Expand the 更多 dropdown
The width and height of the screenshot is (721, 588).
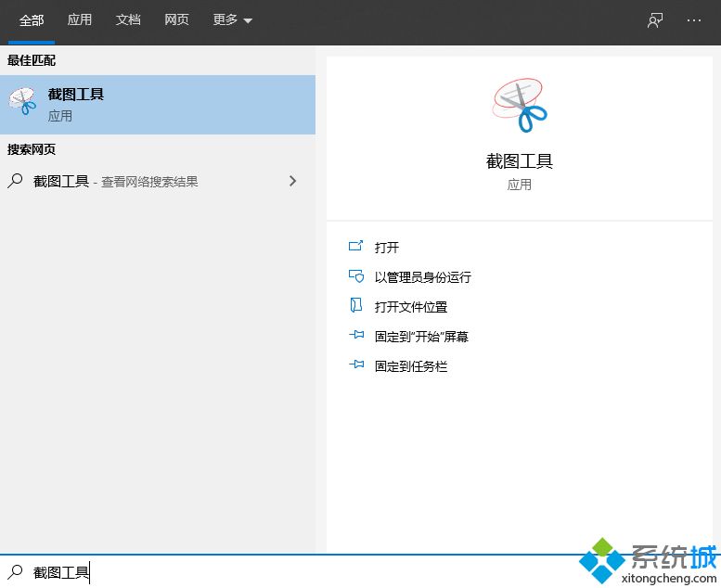coord(233,19)
